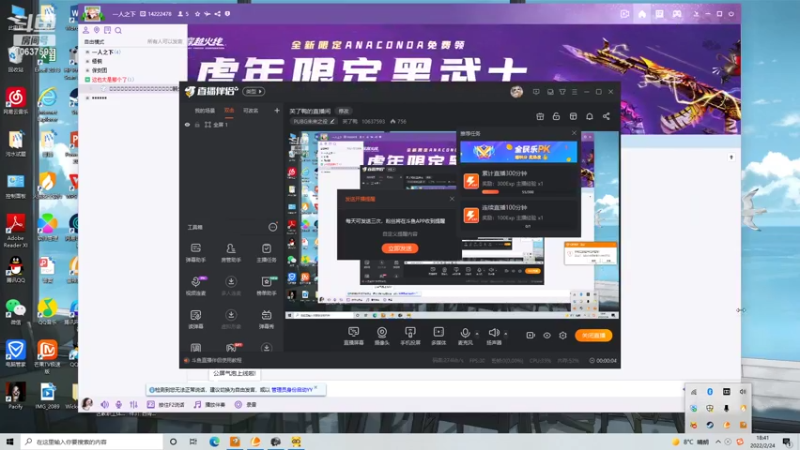Open the 榜单助手 tool icon
This screenshot has height=450, width=800.
point(266,286)
